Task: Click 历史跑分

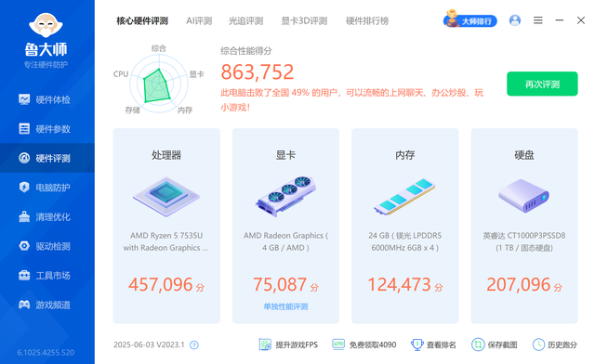Action: tap(555, 344)
